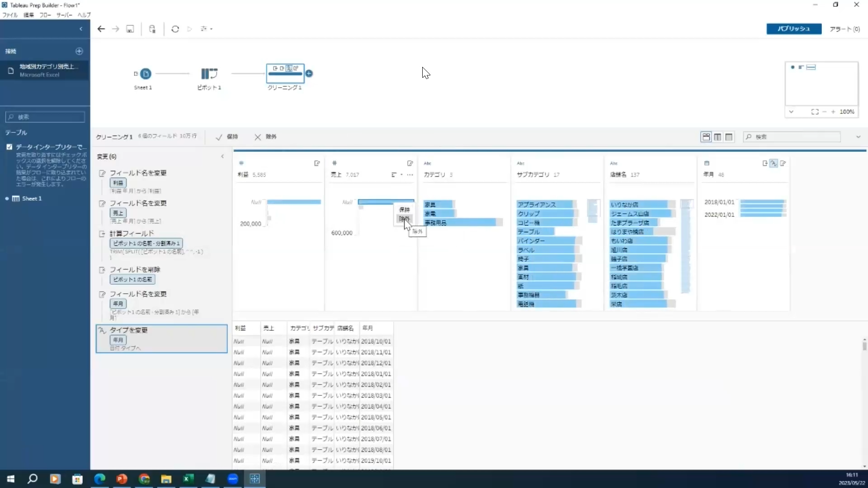Select the フィールドを削除 change entry
The width and height of the screenshot is (868, 488).
161,275
